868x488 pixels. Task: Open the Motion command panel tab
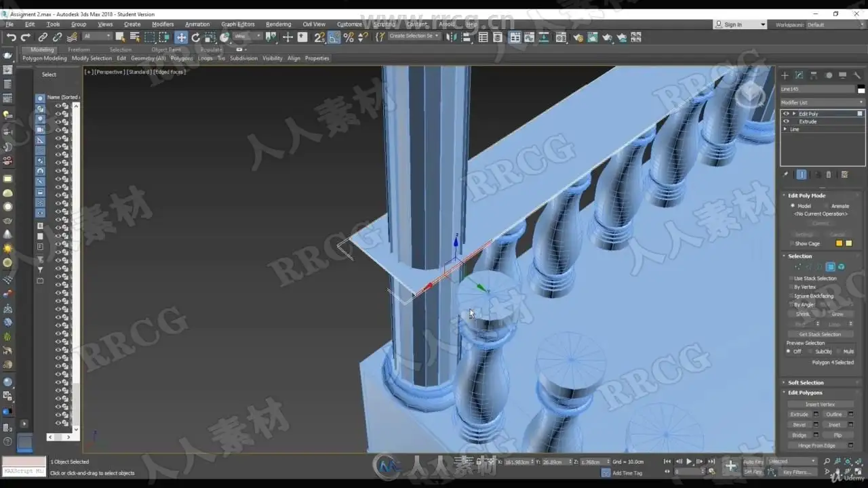829,75
